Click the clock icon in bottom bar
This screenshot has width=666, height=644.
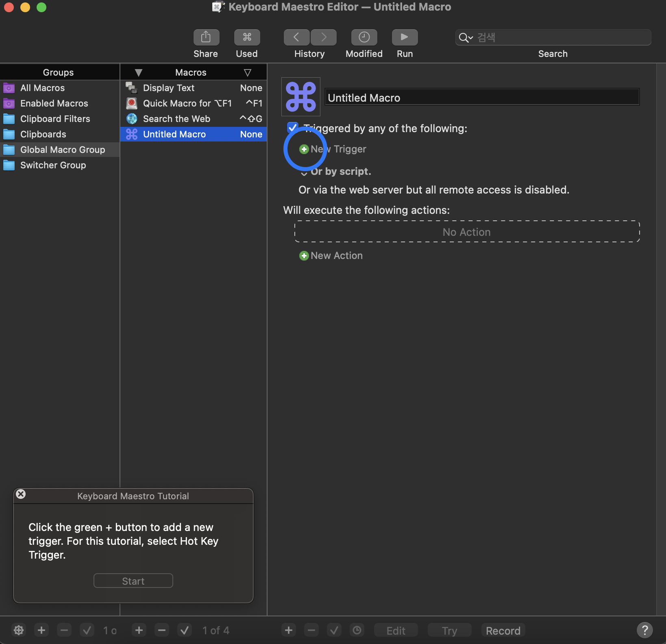(357, 631)
